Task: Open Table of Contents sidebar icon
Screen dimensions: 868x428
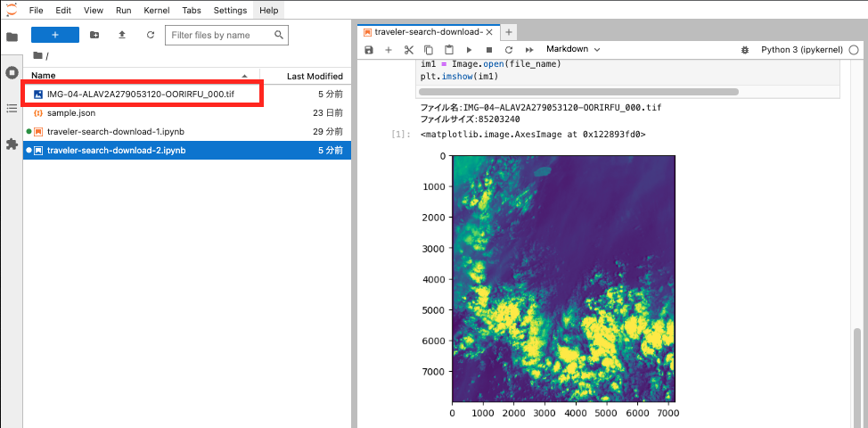Action: click(12, 108)
